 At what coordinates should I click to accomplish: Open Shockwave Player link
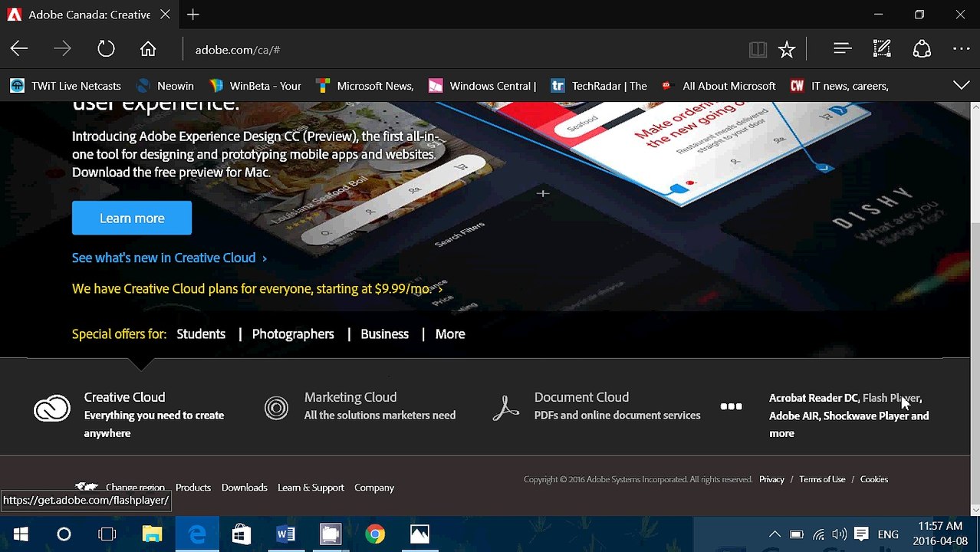pos(866,416)
